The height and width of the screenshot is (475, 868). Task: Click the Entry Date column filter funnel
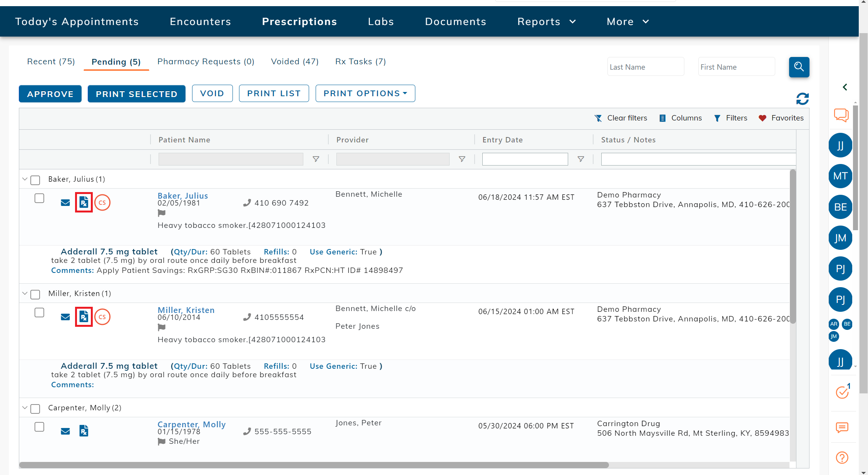coord(581,159)
